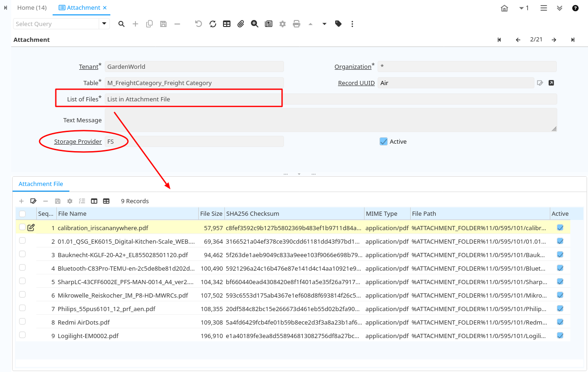Go to Home via house icon
The image size is (588, 372).
pyautogui.click(x=504, y=8)
